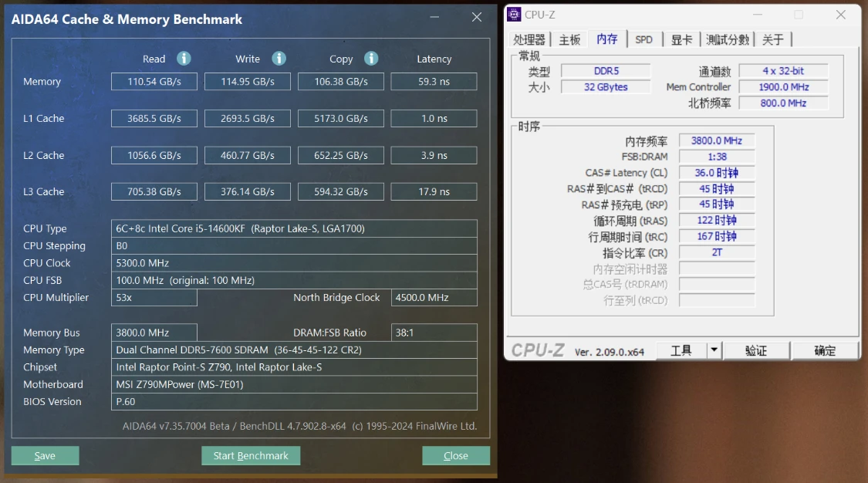The width and height of the screenshot is (868, 483).
Task: Minimize the AIDA64 benchmark window
Action: [x=434, y=17]
